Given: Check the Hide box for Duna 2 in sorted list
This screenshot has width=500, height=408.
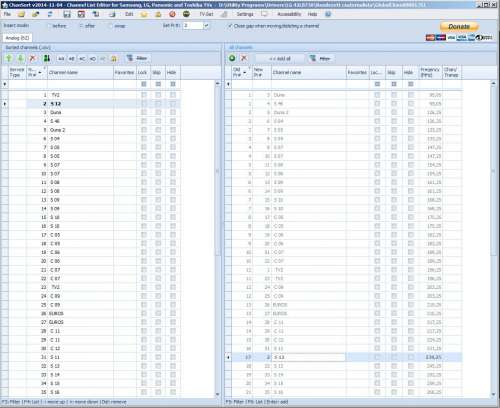Looking at the screenshot, I should 173,130.
